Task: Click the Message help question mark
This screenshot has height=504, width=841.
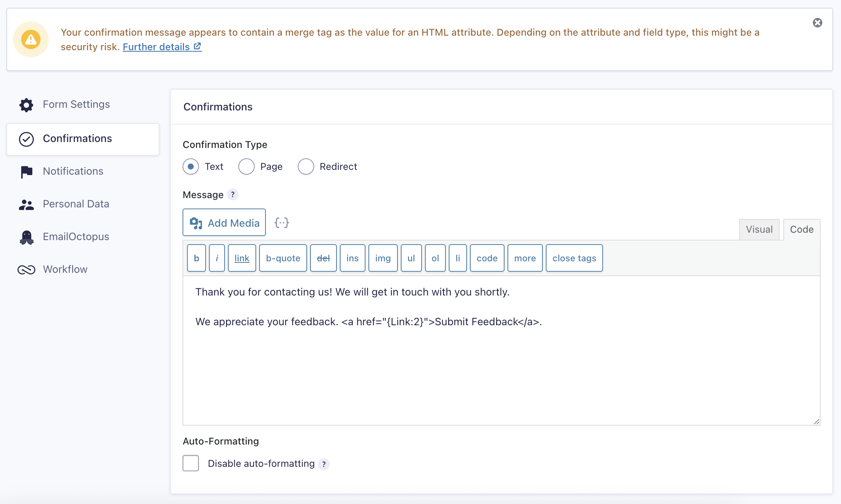Action: point(233,194)
